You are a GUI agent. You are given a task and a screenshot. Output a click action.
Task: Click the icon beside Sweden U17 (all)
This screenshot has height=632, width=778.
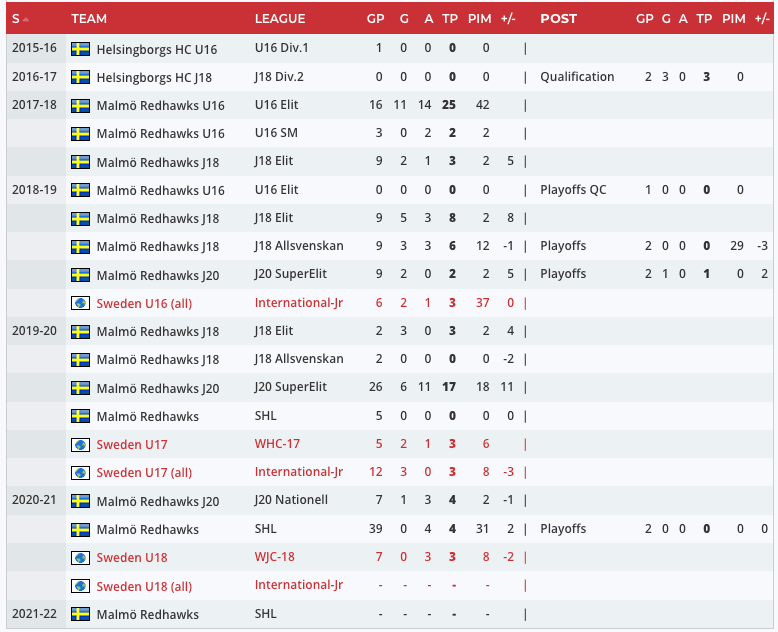click(x=81, y=472)
